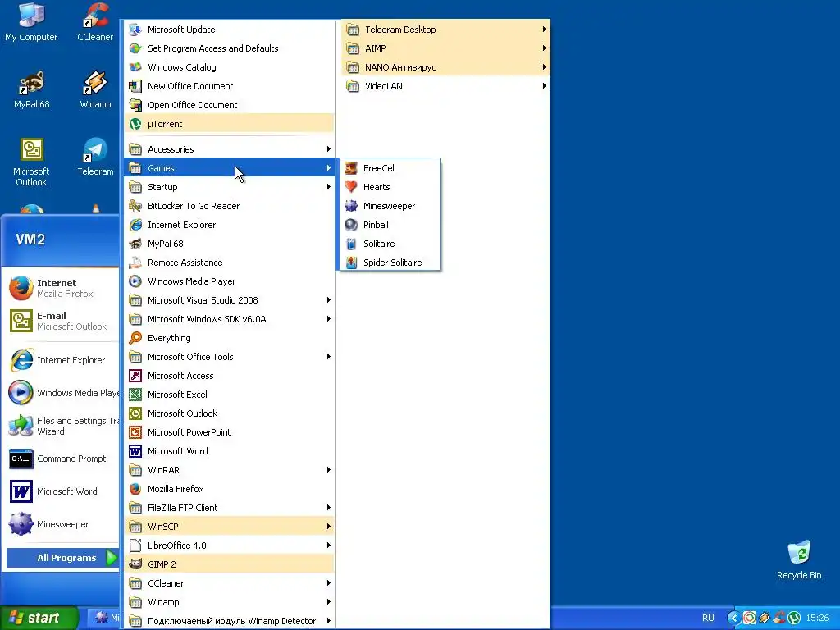The image size is (840, 630).
Task: Open Command Prompt from Start menu
Action: 61,459
